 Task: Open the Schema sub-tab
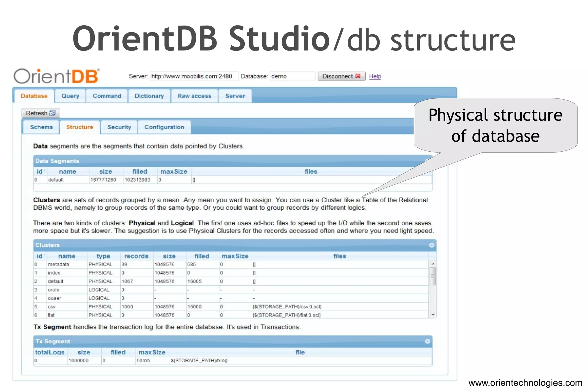click(x=41, y=127)
